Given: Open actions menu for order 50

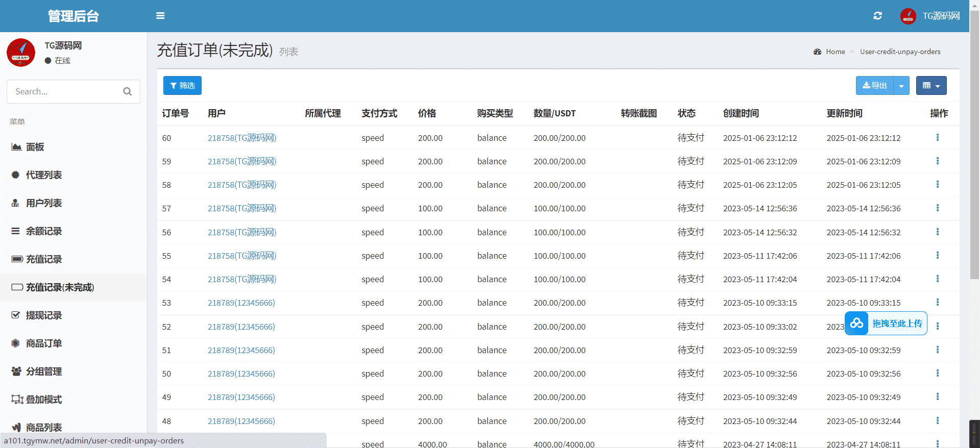Looking at the screenshot, I should tap(937, 374).
